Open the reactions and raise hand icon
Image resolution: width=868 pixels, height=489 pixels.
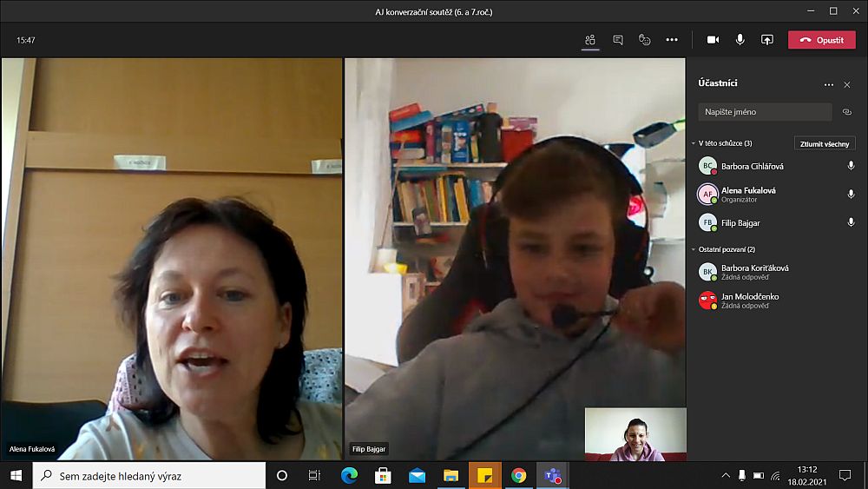[x=644, y=40]
